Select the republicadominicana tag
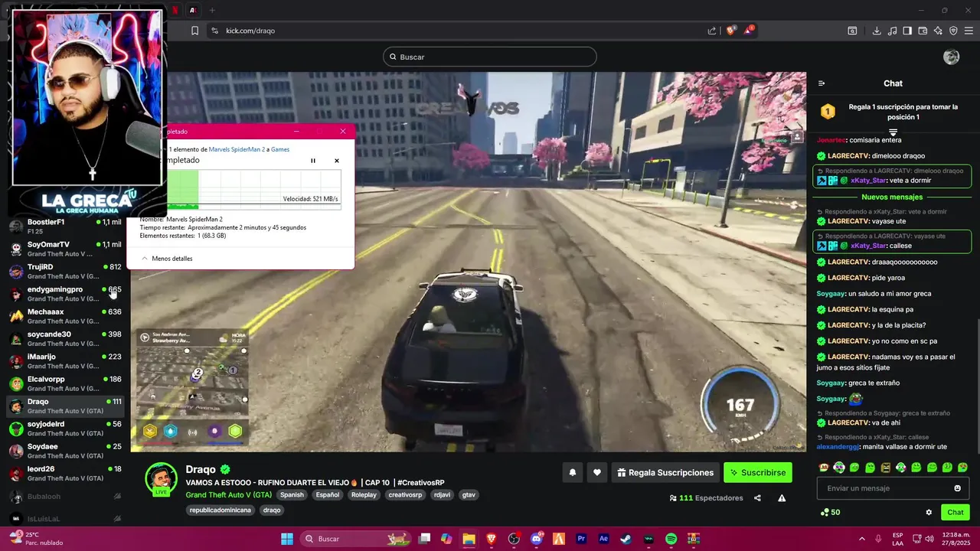 click(220, 510)
